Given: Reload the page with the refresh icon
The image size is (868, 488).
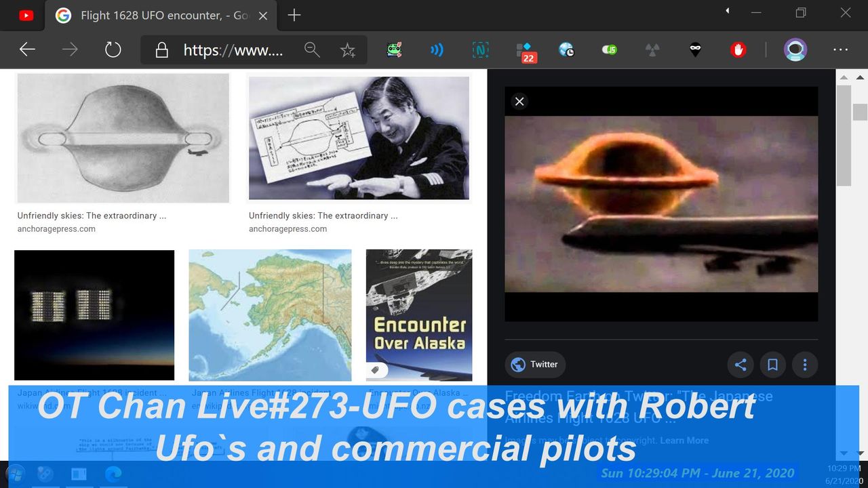Looking at the screenshot, I should tap(113, 49).
